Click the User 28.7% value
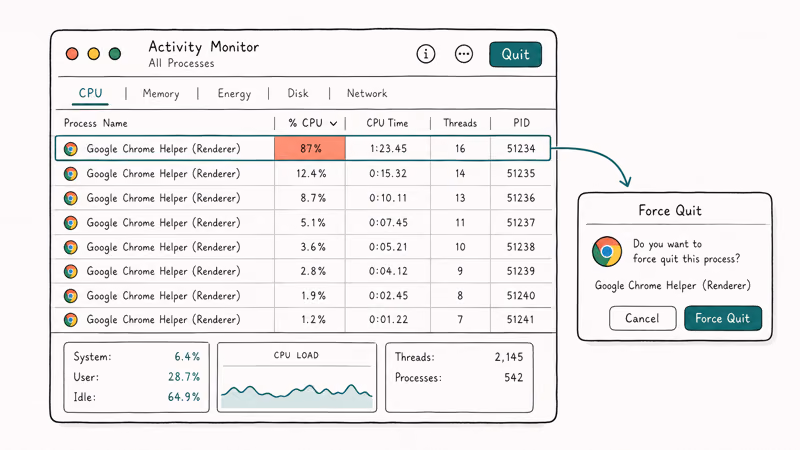 [184, 377]
